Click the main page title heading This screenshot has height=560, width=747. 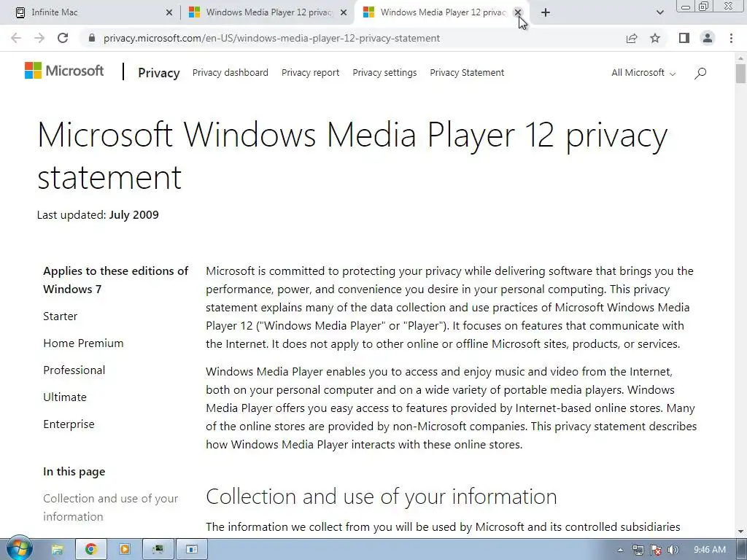(x=352, y=156)
